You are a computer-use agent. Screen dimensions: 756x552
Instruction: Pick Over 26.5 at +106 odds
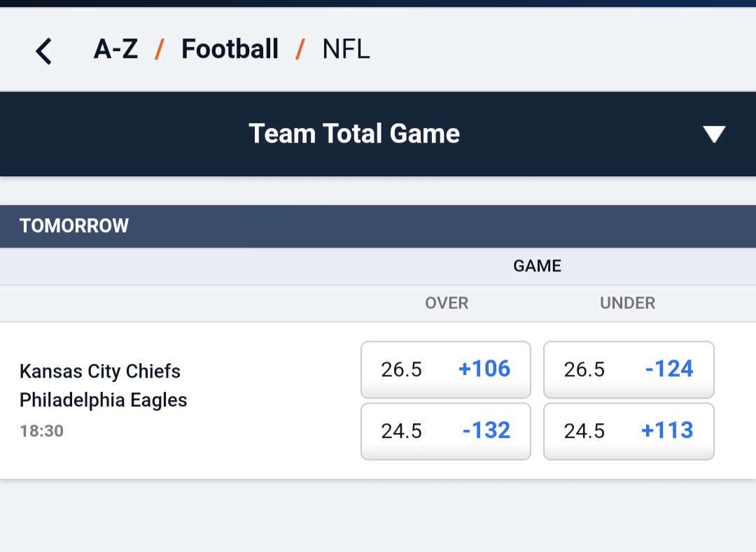(x=445, y=369)
